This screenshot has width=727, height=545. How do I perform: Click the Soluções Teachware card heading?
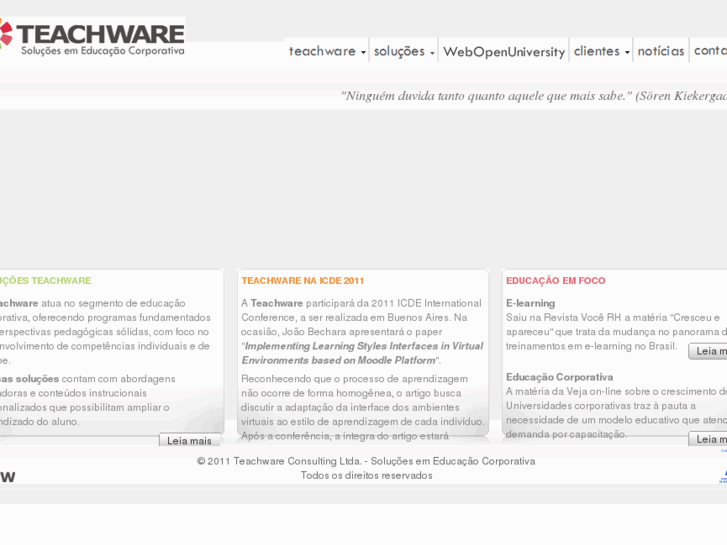[45, 281]
